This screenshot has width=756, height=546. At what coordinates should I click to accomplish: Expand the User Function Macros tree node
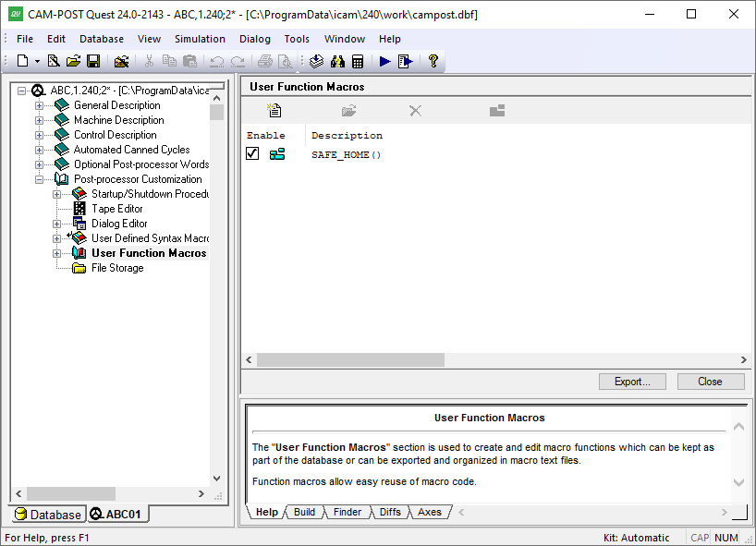coord(57,253)
